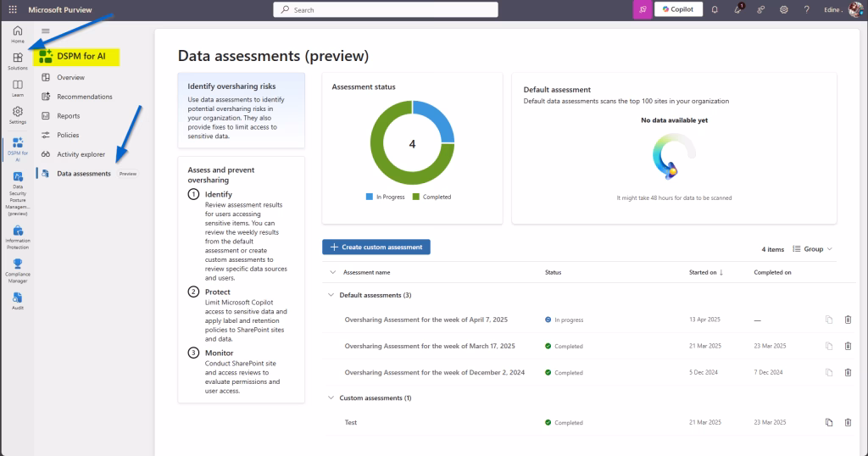Click In Progress legend swatch

tap(370, 197)
